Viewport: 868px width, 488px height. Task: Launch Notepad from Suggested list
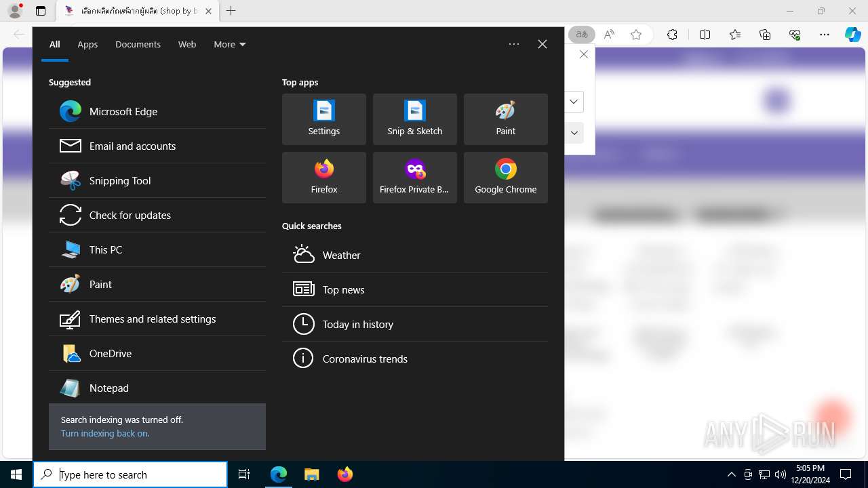point(157,388)
